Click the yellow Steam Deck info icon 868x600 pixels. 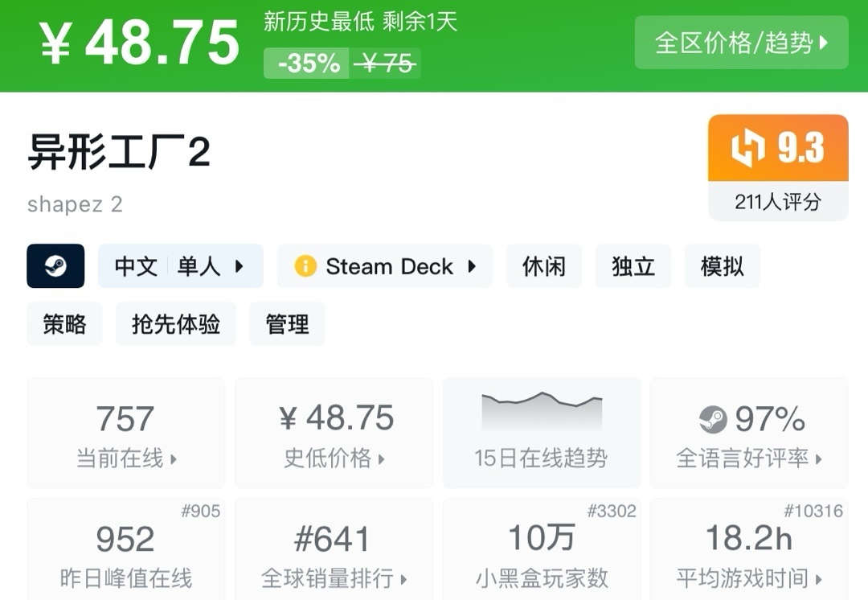[305, 266]
